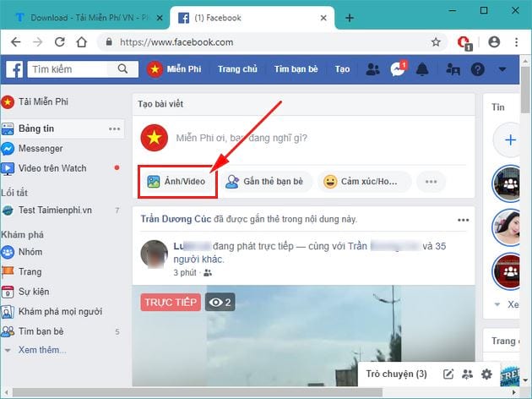The width and height of the screenshot is (532, 399).
Task: Close the Facebook tab
Action: tap(323, 18)
